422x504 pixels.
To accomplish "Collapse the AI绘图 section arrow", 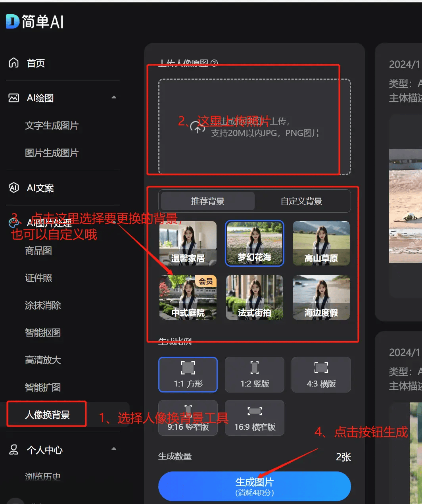I will [x=114, y=97].
